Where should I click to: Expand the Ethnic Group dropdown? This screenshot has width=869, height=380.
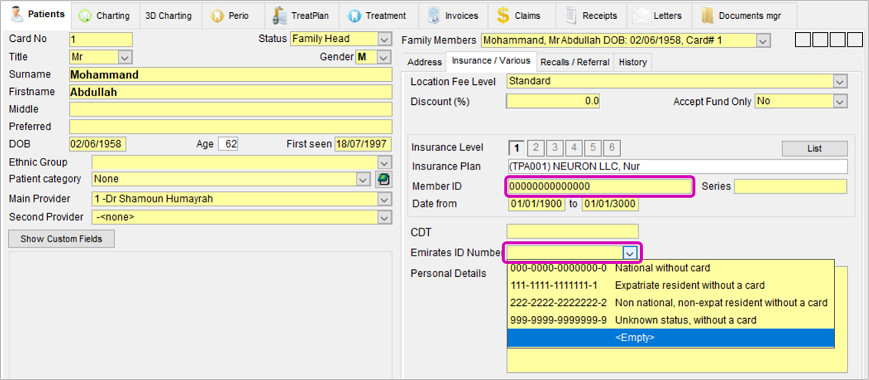tap(384, 162)
